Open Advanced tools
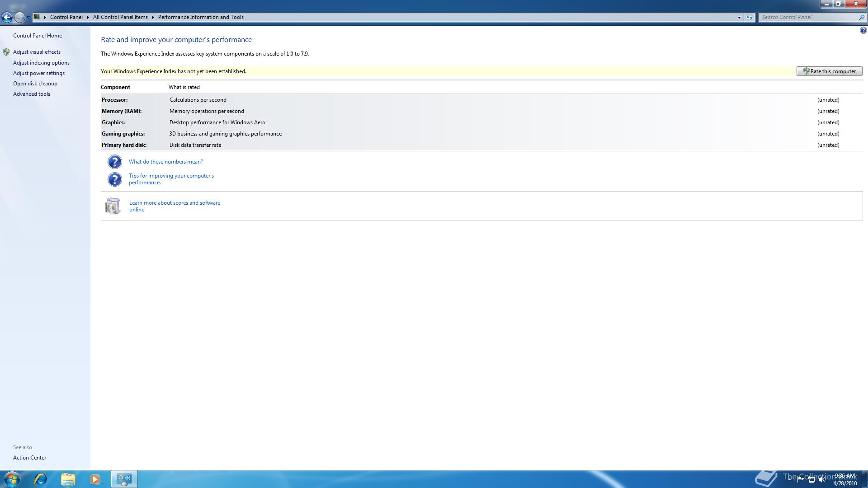 32,94
